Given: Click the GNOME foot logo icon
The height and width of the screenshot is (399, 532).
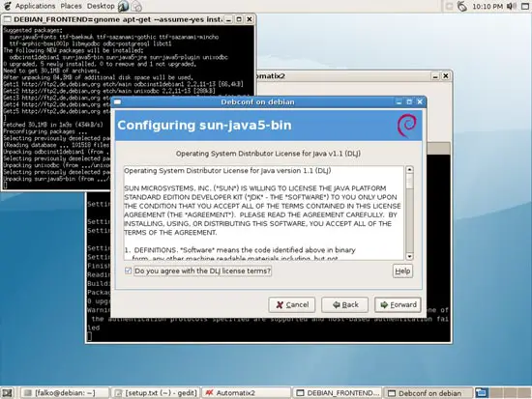Looking at the screenshot, I should click(7, 6).
